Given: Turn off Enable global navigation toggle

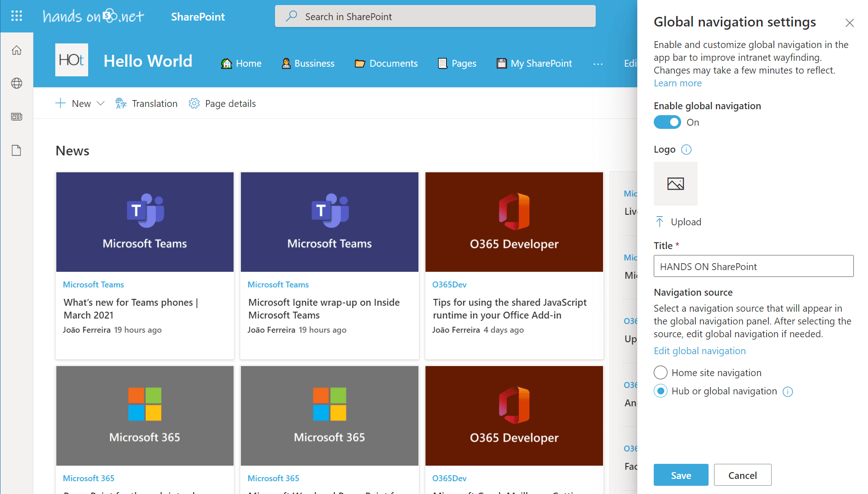Looking at the screenshot, I should 667,122.
